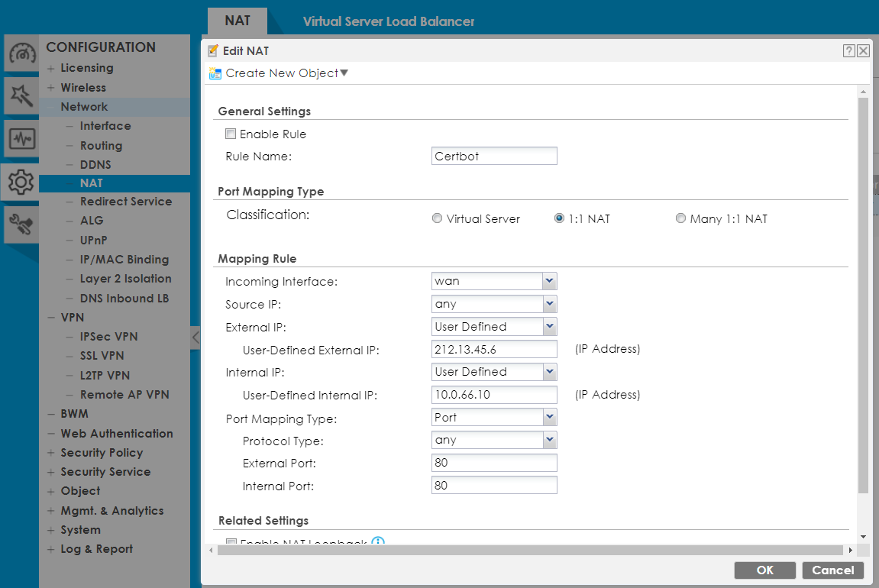
Task: Click the User-Defined External IP field
Action: (494, 349)
